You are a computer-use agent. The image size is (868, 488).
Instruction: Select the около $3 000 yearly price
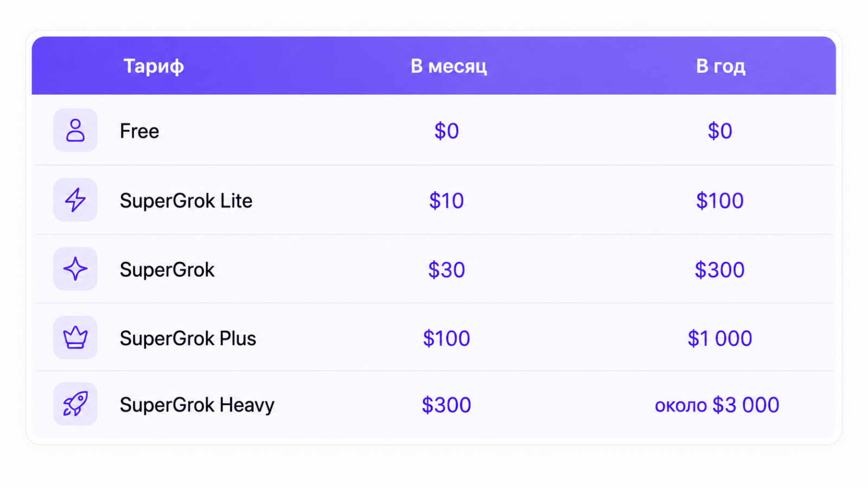[717, 405]
